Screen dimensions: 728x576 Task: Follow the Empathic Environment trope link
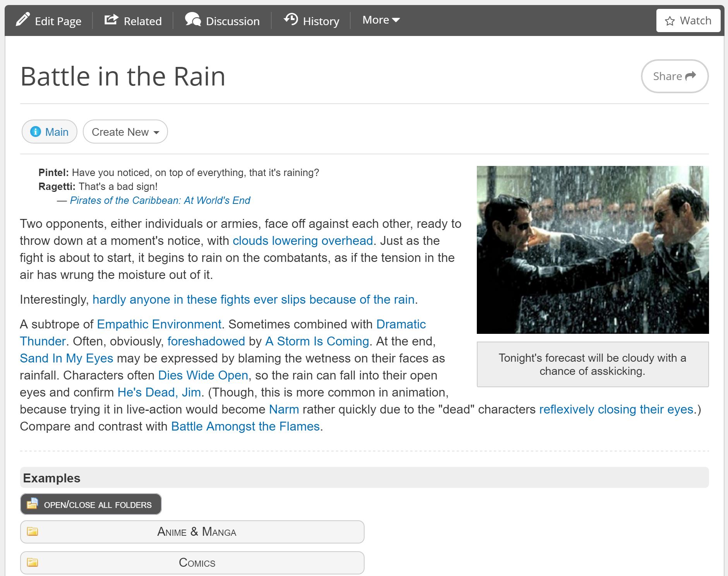click(x=159, y=324)
